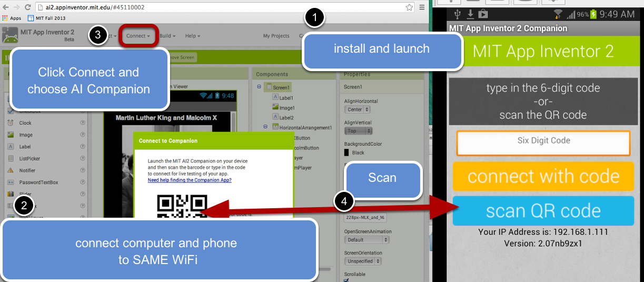Open the OpenScreenAnimation Default dropdown

367,239
